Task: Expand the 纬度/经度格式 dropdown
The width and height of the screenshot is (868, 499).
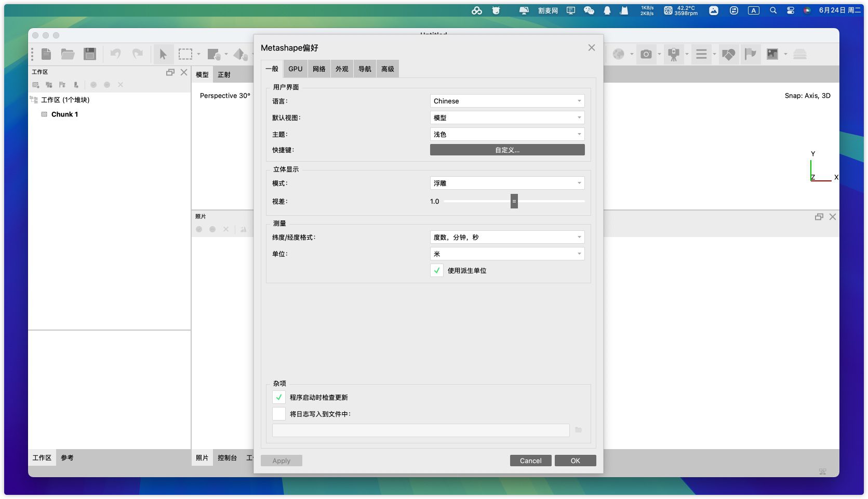Action: [x=507, y=237]
